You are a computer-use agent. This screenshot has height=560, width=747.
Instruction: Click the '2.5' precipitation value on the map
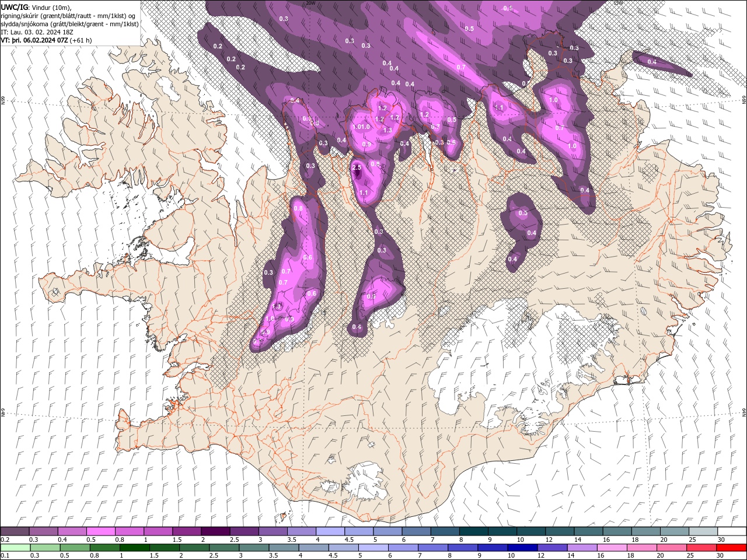(358, 168)
